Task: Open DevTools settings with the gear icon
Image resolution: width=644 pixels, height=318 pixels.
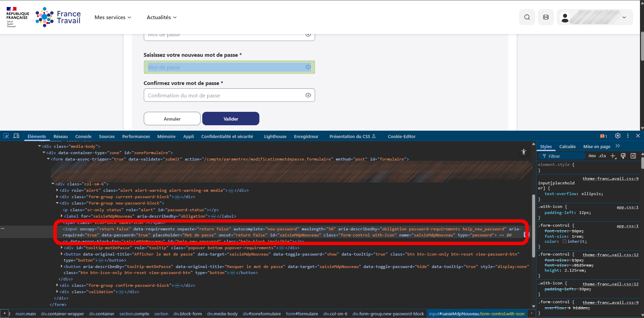Action: 617,136
